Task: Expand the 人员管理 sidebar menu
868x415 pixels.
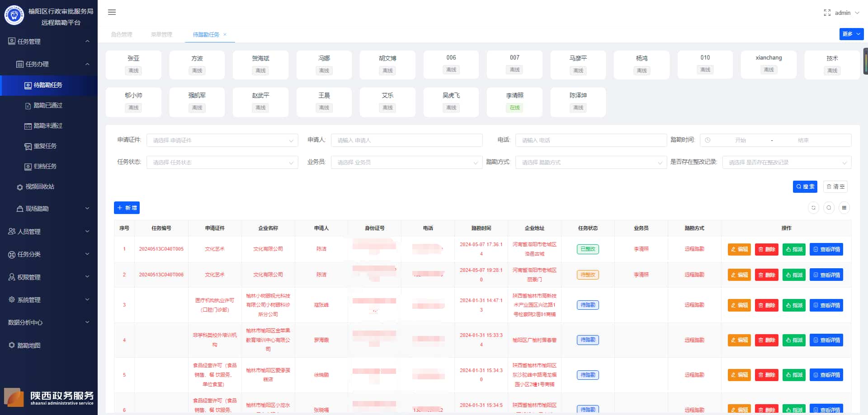Action: point(49,231)
